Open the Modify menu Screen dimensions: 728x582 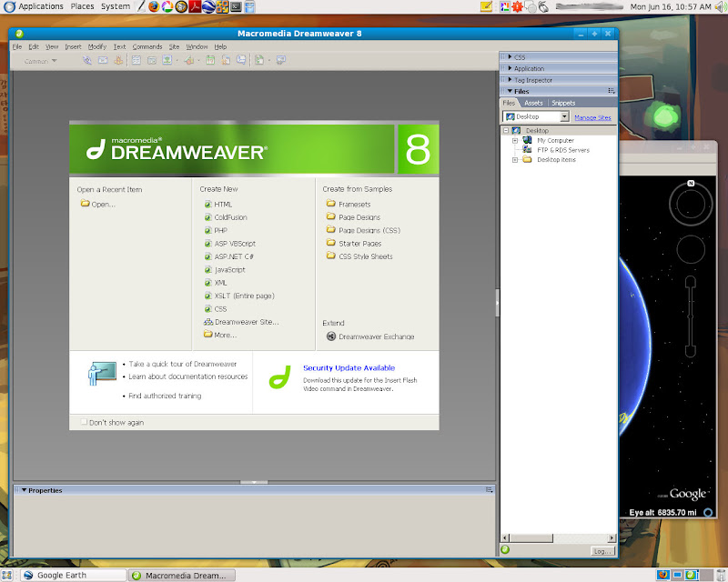tap(97, 47)
